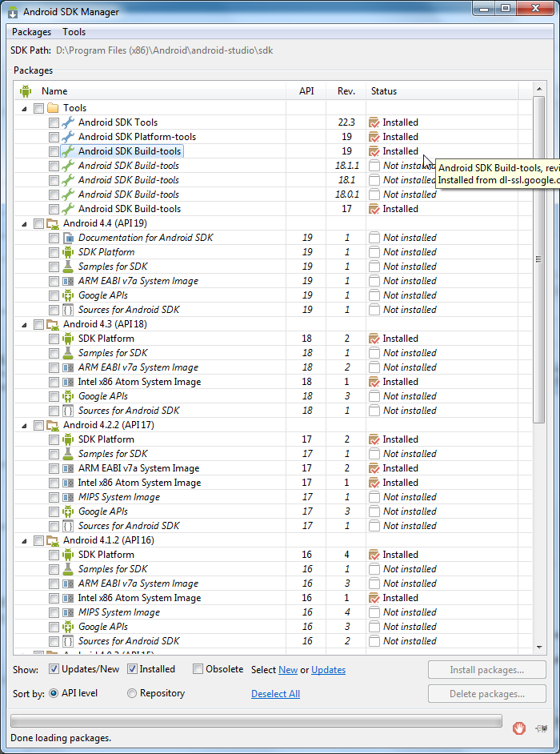Collapse the Android 4.4 (API 19) group

pos(25,224)
